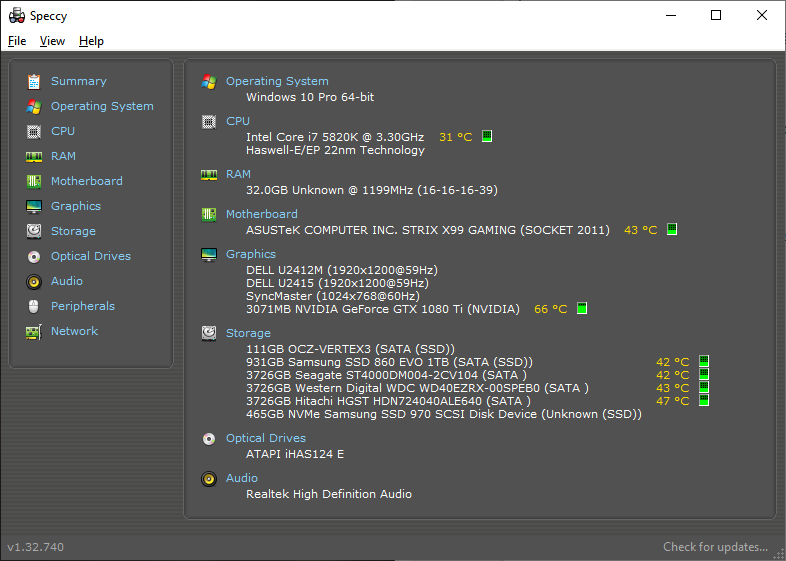Click Check for updates link
Screen dimensions: 786x561
[715, 547]
